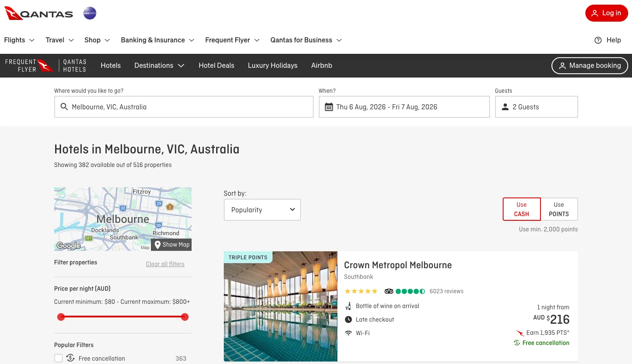
Task: Click the Melbourne destination search field
Action: [x=184, y=107]
